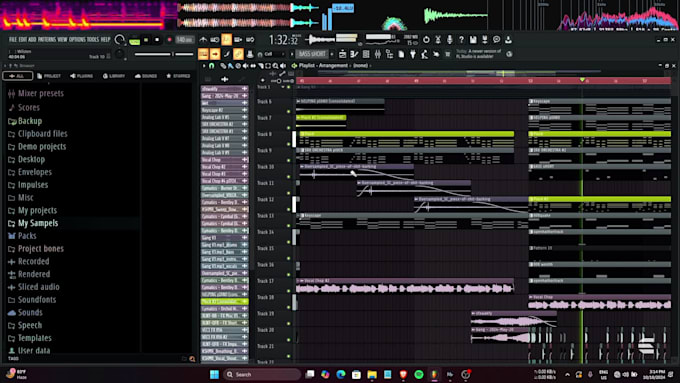Expand the Mixer presets folder
The image size is (680, 383).
36,93
